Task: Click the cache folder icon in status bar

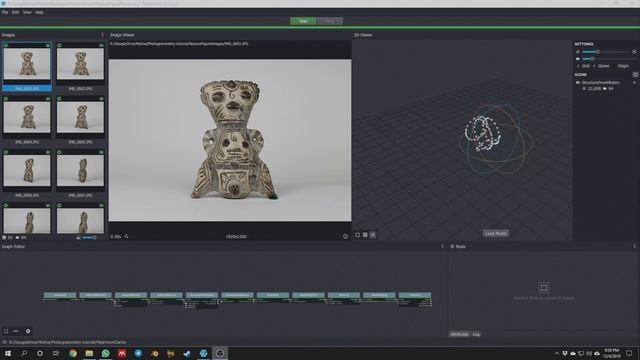Action: click(x=4, y=342)
